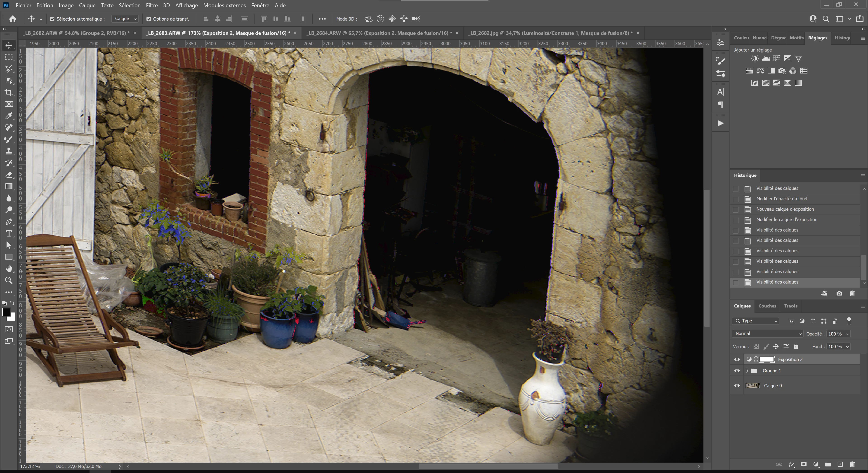The image size is (868, 473).
Task: Select the Eyedropper tool
Action: (x=9, y=116)
